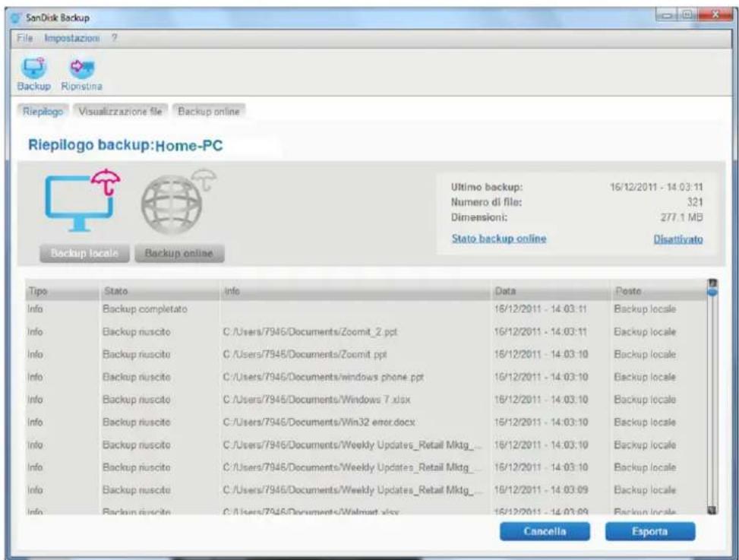The image size is (739, 560).
Task: Click the blue scrollbar thumb in log
Action: click(x=712, y=293)
